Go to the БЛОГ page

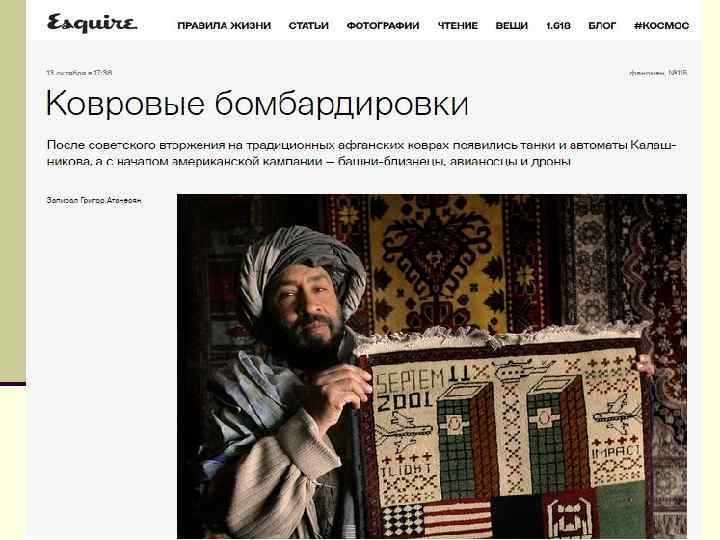(x=602, y=26)
